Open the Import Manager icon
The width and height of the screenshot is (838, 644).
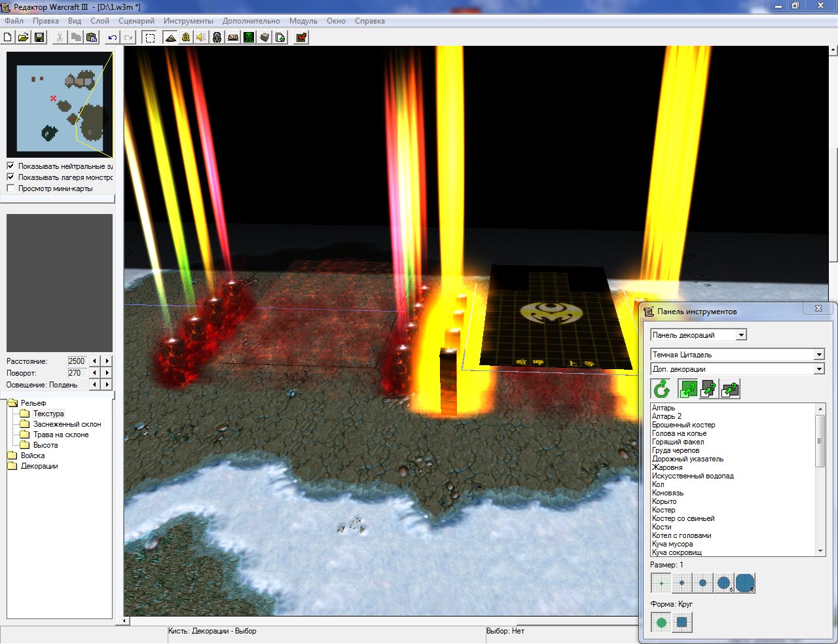coord(280,37)
